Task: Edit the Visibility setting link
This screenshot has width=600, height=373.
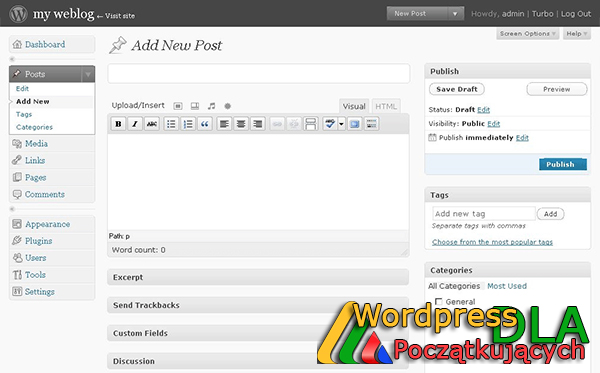Action: [494, 124]
